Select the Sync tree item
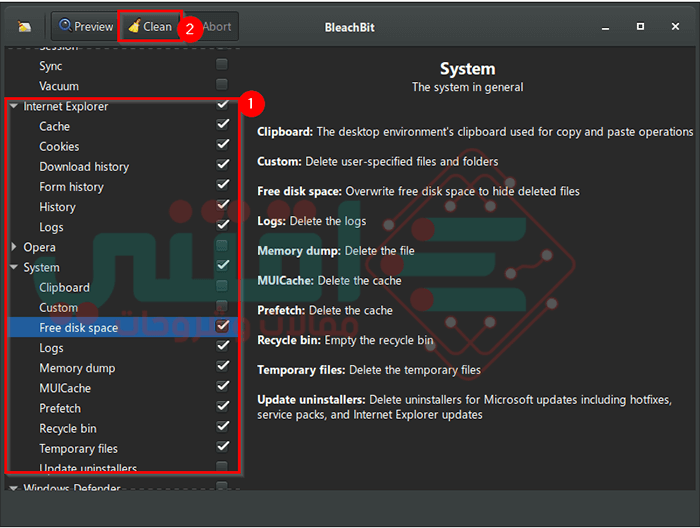This screenshot has height=528, width=700. (50, 66)
